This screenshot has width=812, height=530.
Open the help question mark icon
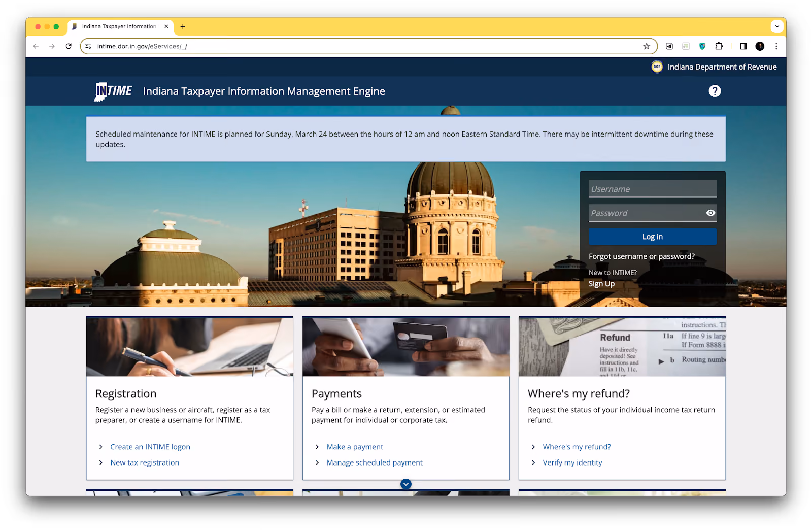pos(715,91)
